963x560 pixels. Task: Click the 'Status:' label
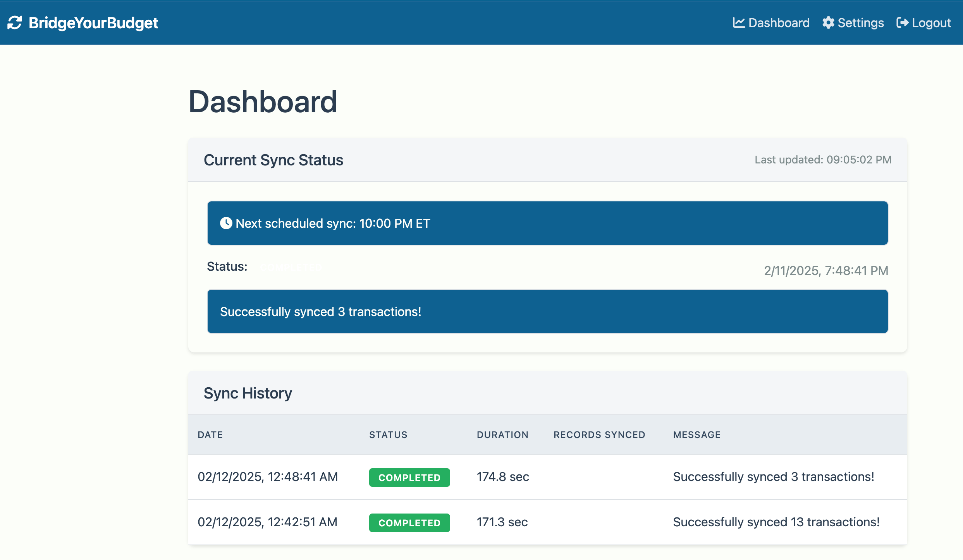[227, 266]
